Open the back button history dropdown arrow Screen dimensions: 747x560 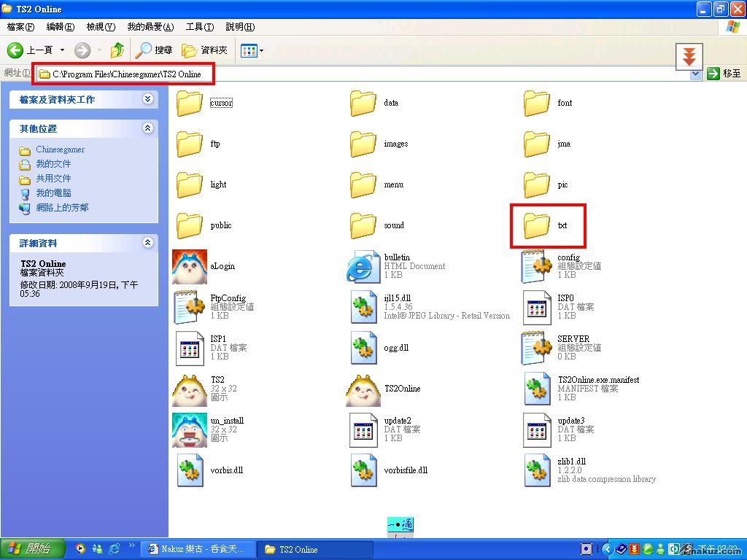[62, 50]
